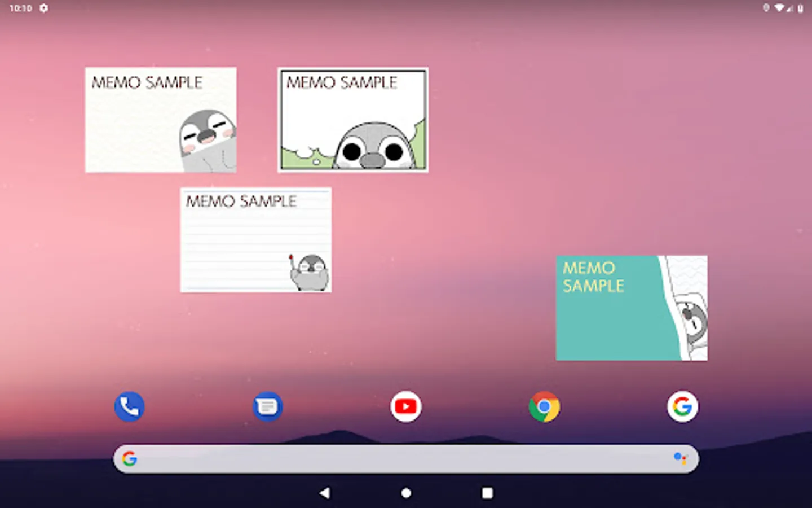Tap the 10:10 clock in status bar
This screenshot has width=812, height=508.
pos(21,8)
